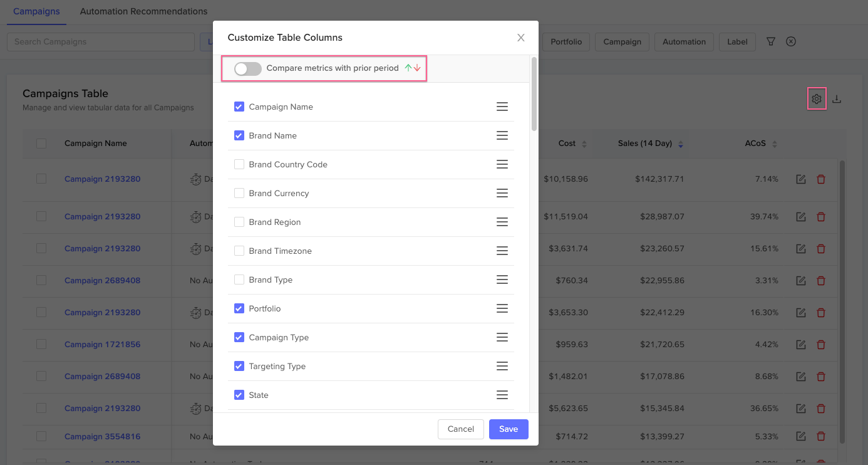This screenshot has width=868, height=465.
Task: Click the clear filters circle icon
Action: pos(790,41)
